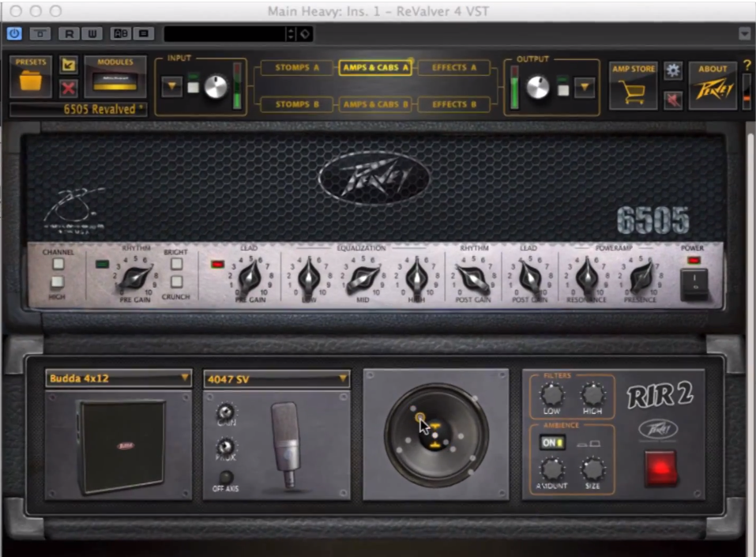The height and width of the screenshot is (557, 756).
Task: Open the settings gear icon
Action: 672,70
